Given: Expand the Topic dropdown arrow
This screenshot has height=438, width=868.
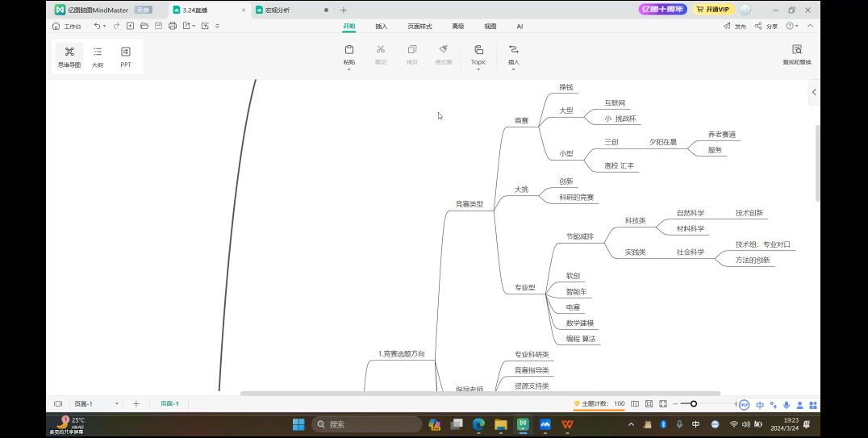Looking at the screenshot, I should pos(478,69).
